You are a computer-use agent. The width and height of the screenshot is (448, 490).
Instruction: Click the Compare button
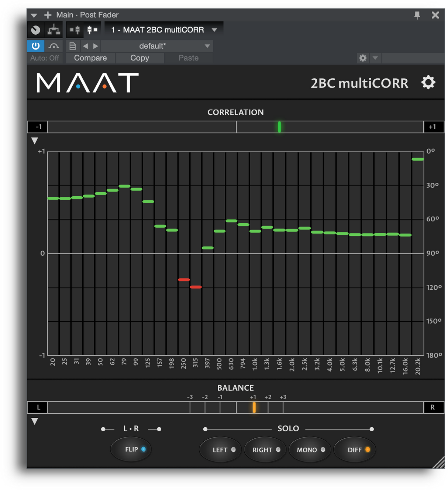pos(90,58)
